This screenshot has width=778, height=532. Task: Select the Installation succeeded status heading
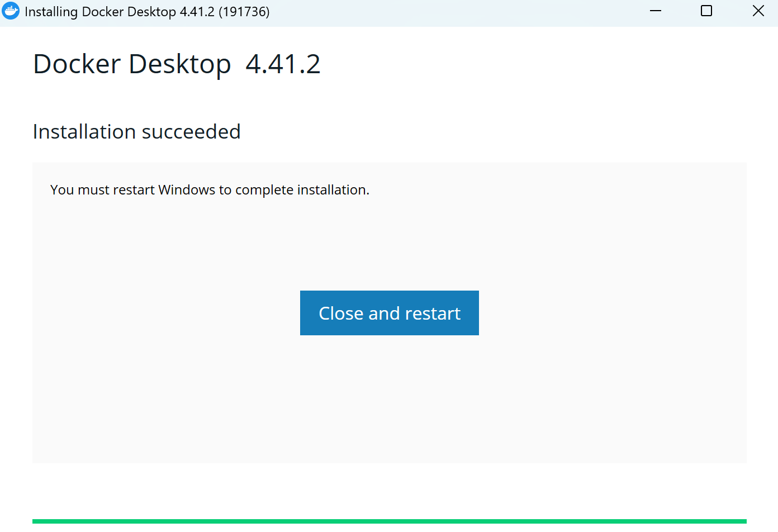[136, 132]
